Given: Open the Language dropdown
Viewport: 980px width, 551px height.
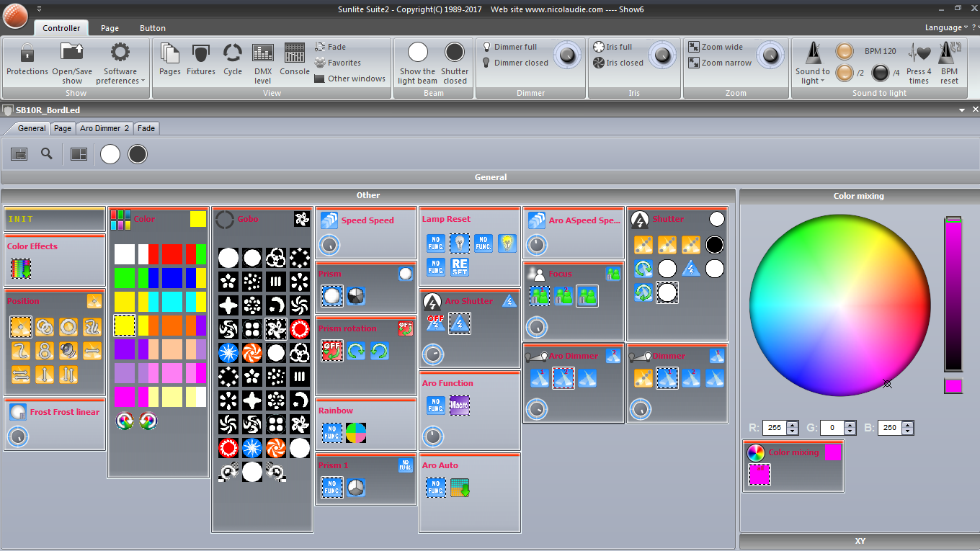Looking at the screenshot, I should (946, 27).
